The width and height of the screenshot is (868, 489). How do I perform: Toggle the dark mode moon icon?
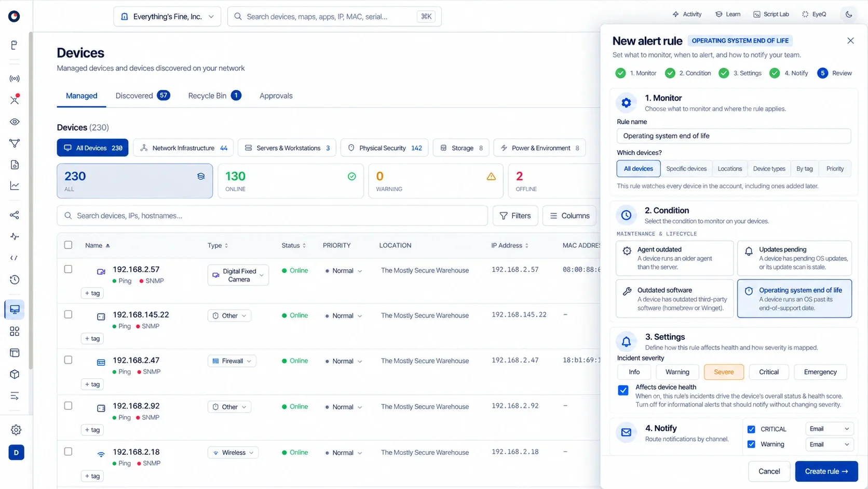(849, 15)
